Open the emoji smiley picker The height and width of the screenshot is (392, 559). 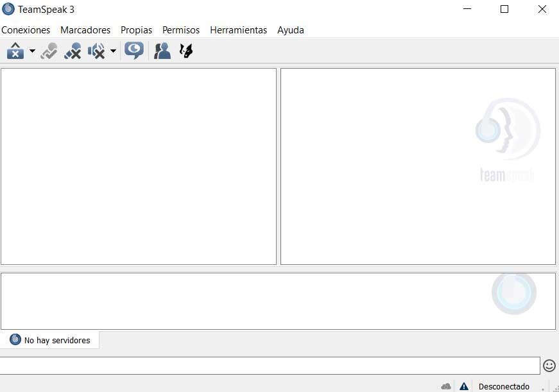(x=549, y=366)
